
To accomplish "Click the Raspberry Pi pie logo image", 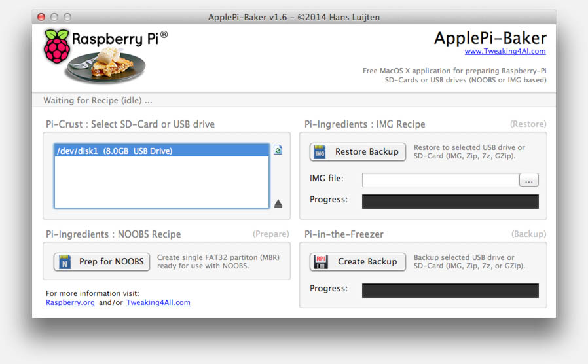I will pos(106,56).
